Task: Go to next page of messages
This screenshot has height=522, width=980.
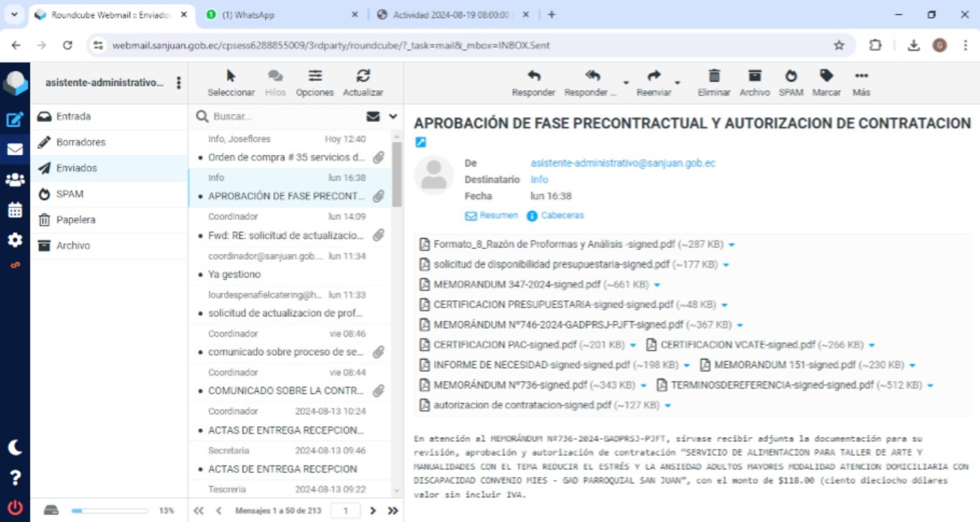Action: tap(372, 511)
